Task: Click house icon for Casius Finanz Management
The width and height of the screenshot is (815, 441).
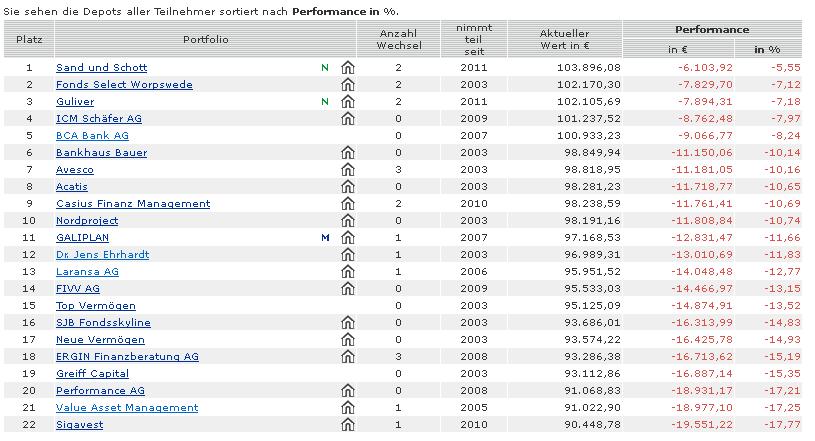Action: 348,204
